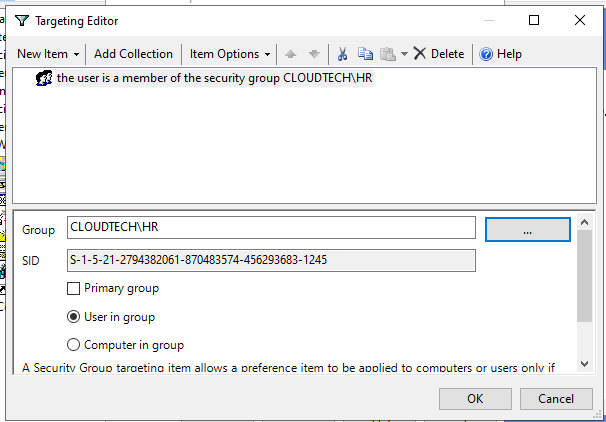Click the Move Up arrow icon
The width and height of the screenshot is (606, 422).
tap(292, 54)
